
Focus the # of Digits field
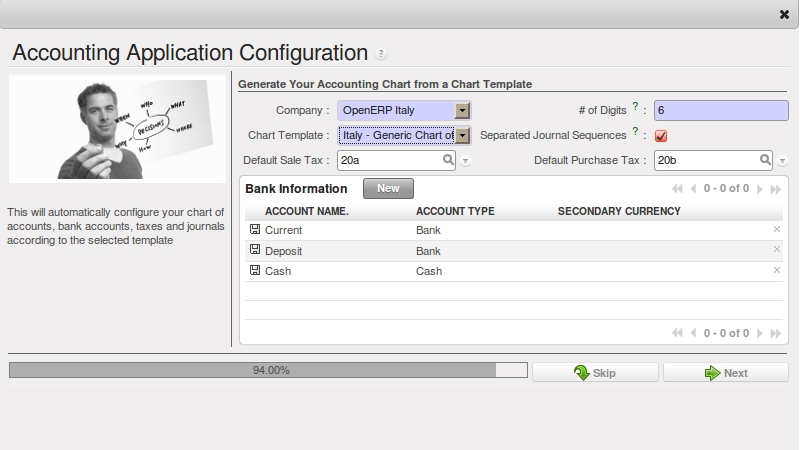720,110
